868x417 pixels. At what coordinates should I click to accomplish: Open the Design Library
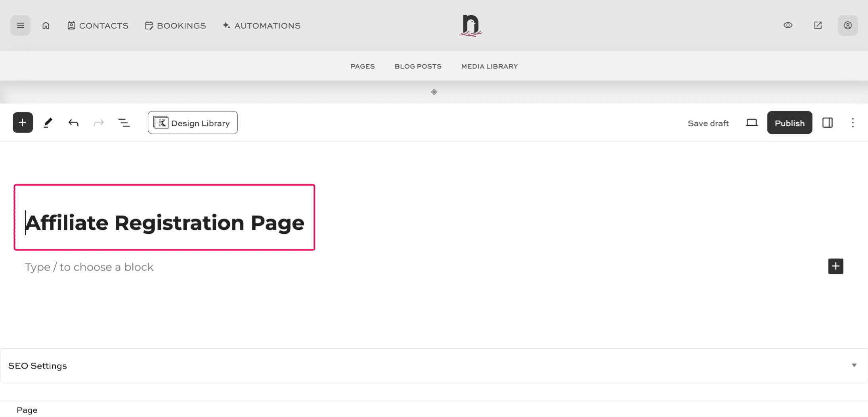[193, 123]
